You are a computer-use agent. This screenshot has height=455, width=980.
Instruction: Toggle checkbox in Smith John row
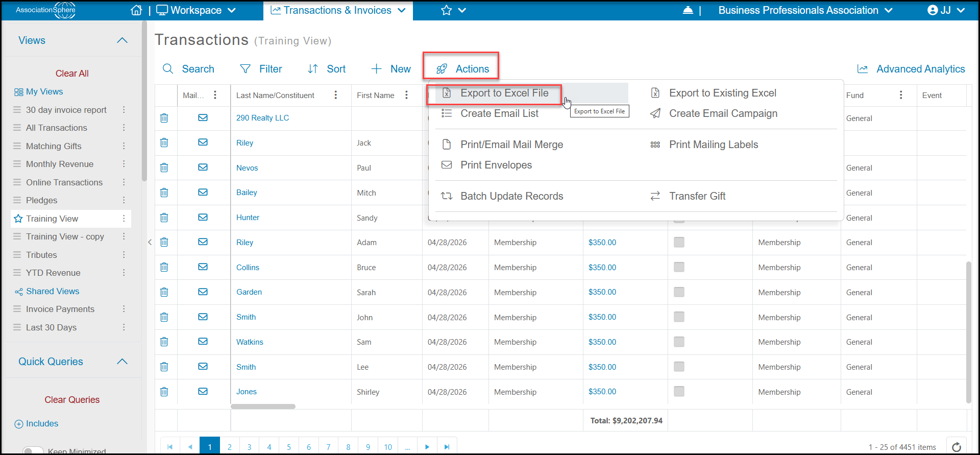coord(679,317)
